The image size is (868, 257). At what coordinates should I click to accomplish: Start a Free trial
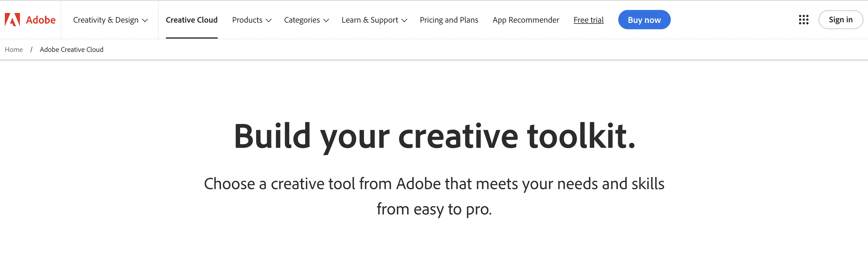[588, 20]
